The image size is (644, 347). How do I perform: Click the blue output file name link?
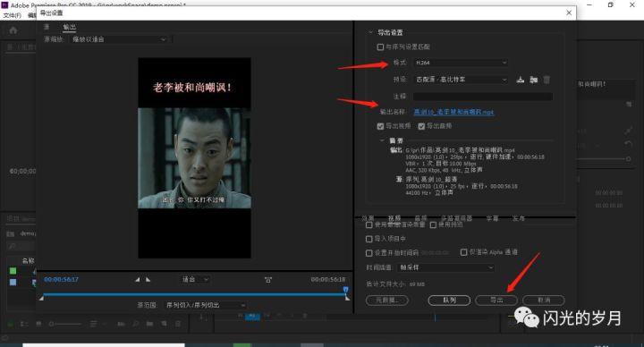pyautogui.click(x=453, y=112)
